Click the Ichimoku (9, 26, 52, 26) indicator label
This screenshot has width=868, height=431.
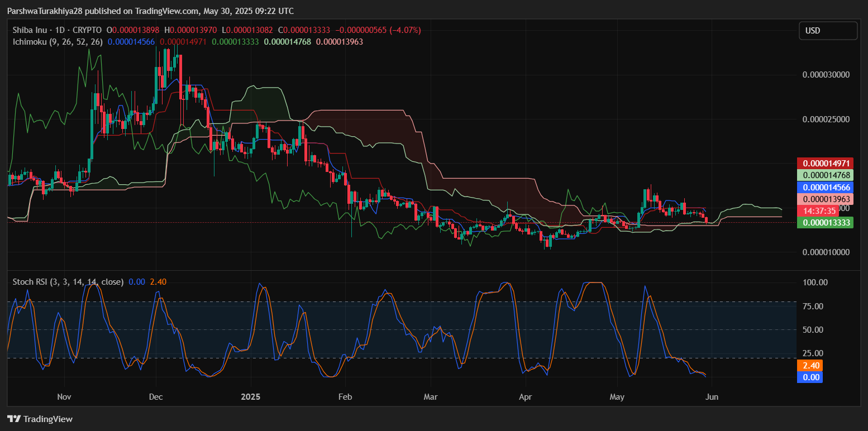pyautogui.click(x=58, y=41)
